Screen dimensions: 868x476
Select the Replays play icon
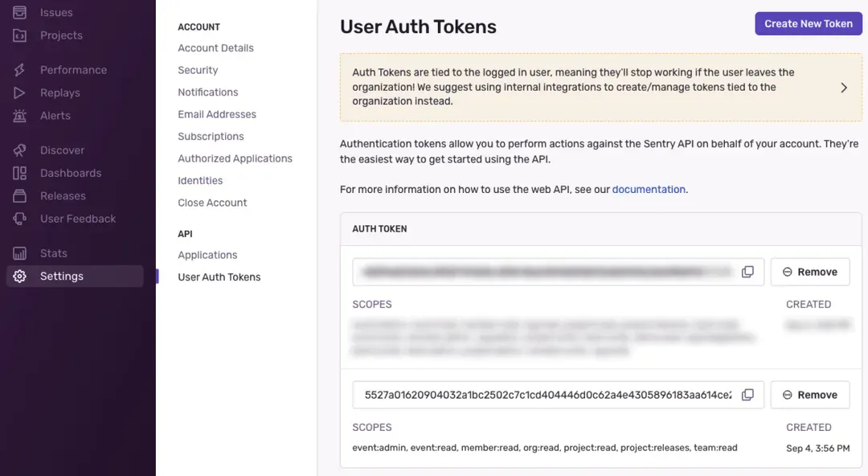[19, 92]
